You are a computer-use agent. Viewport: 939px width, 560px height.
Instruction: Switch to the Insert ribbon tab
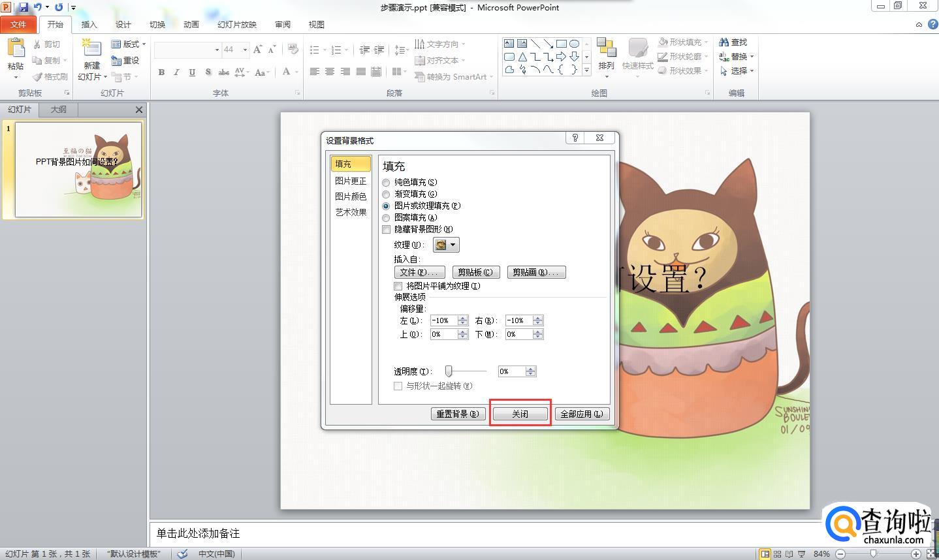(89, 25)
